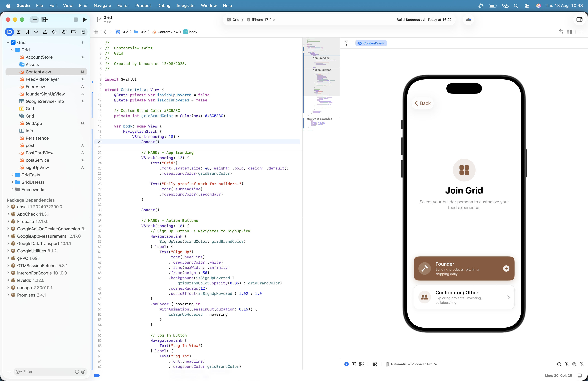Run the project with the play button
The image size is (588, 381).
coord(85,19)
